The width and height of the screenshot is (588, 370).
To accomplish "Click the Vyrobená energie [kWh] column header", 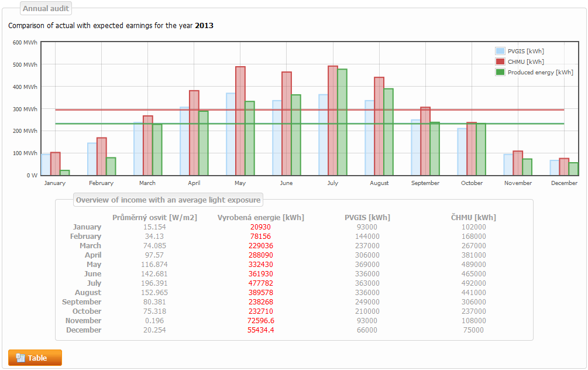I will [260, 218].
